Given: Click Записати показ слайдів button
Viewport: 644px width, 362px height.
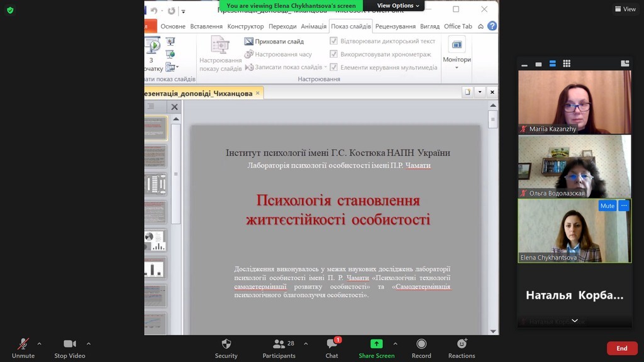Looking at the screenshot, I should coord(283,67).
